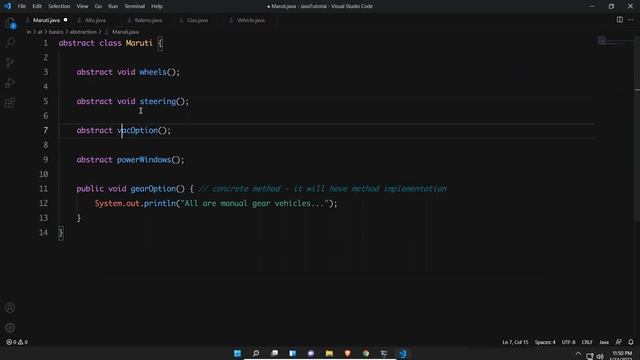Open the Windows Start menu
Viewport: 640px width, 360px height.
237,353
